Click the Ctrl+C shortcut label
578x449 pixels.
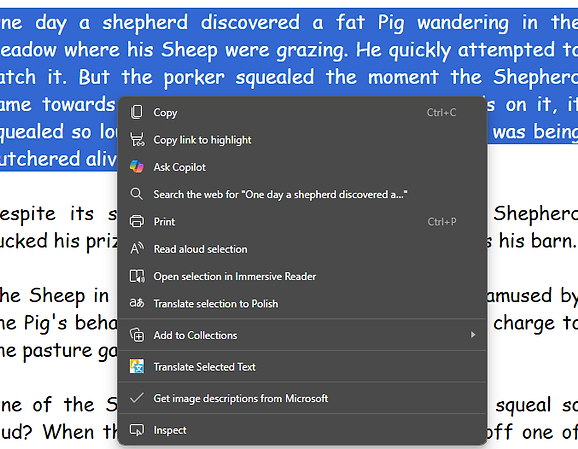coord(441,112)
